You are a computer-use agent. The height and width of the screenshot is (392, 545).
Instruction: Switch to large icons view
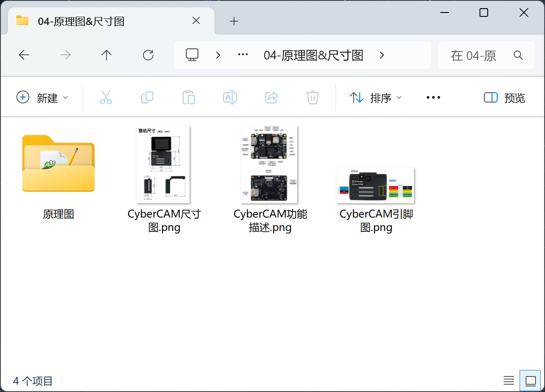[x=530, y=381]
